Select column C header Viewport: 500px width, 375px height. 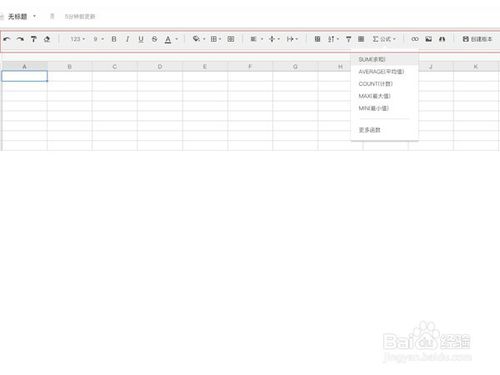coord(115,67)
